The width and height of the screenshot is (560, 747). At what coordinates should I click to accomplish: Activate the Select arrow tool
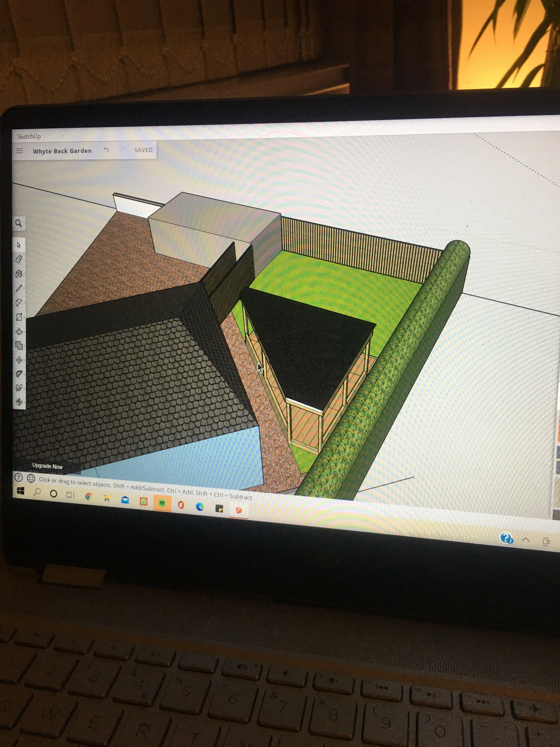[x=19, y=245]
